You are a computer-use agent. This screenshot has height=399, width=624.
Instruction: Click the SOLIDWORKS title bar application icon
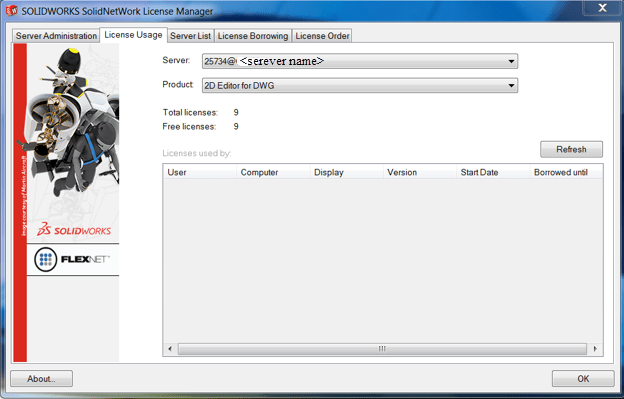tap(12, 11)
